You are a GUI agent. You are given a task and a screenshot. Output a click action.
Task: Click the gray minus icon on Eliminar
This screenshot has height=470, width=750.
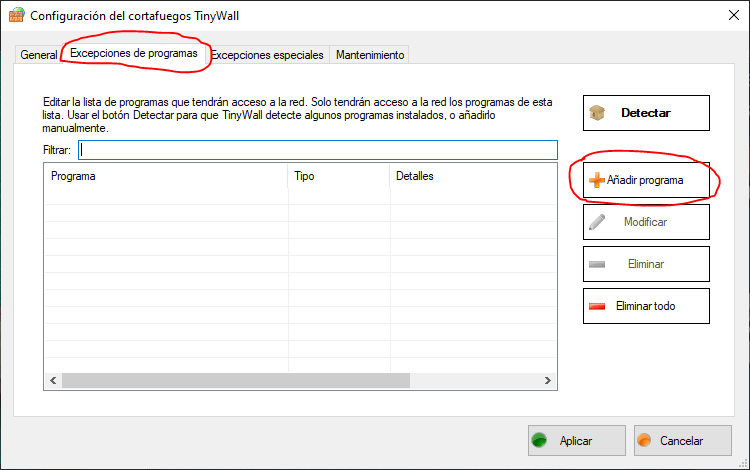[596, 264]
